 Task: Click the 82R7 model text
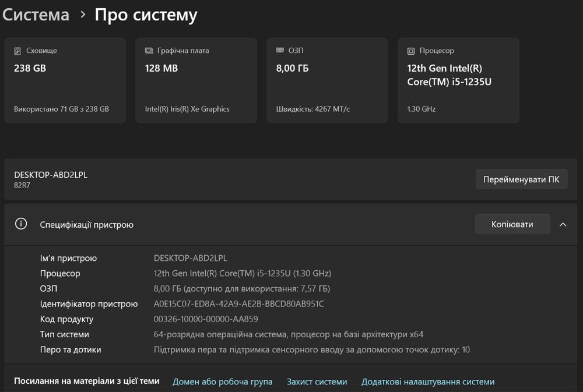pyautogui.click(x=22, y=185)
